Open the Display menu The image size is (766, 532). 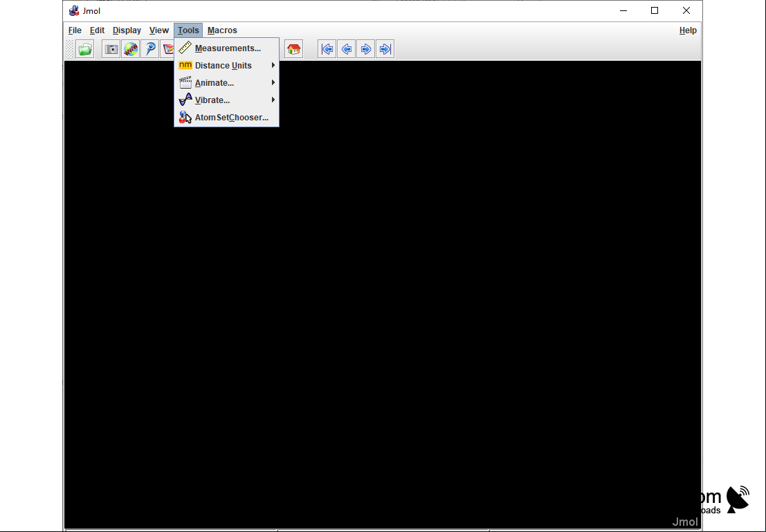[127, 30]
